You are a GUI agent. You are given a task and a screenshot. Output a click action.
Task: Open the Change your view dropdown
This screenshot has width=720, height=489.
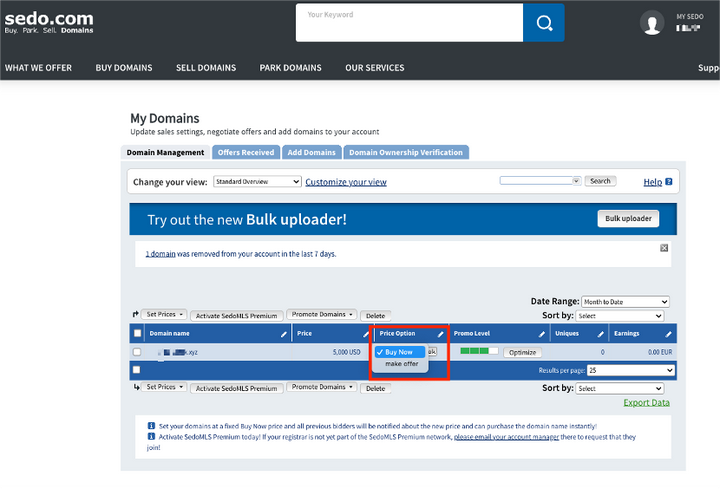tap(257, 181)
